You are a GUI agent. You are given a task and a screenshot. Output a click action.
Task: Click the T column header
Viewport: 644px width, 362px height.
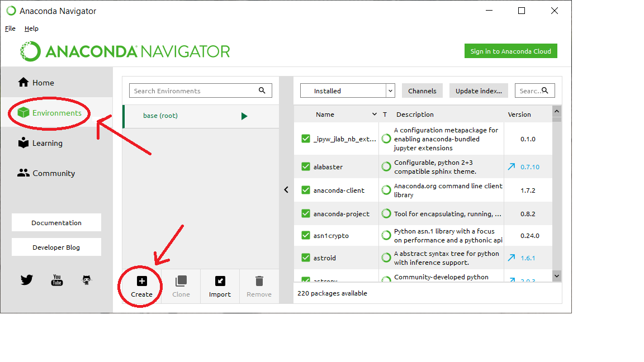pyautogui.click(x=385, y=114)
